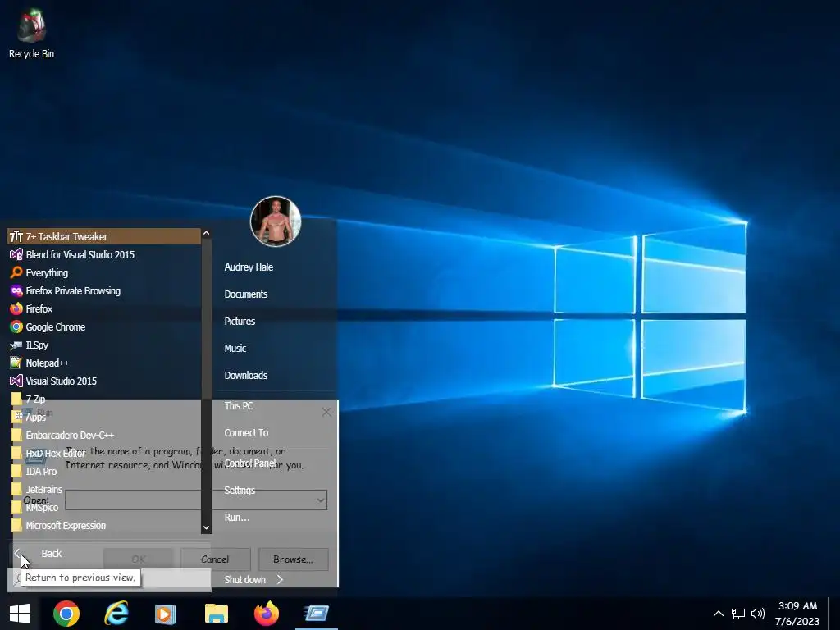Open Embarcadero Dev-C++ folder icon

[16, 435]
